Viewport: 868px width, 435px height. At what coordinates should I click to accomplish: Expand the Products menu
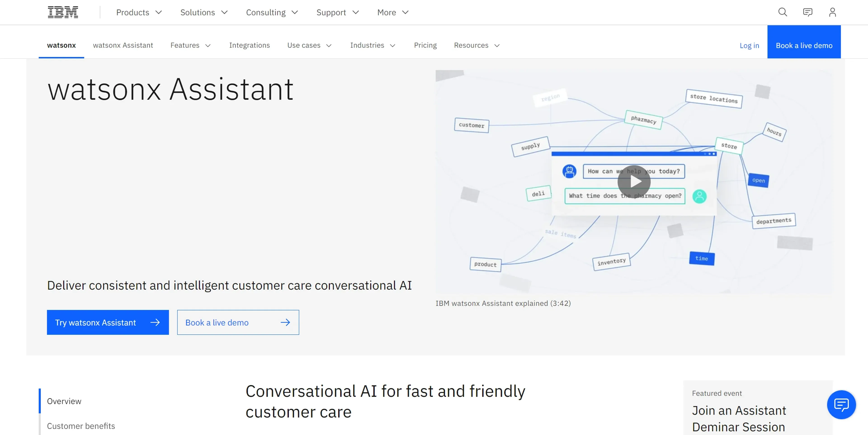click(139, 12)
